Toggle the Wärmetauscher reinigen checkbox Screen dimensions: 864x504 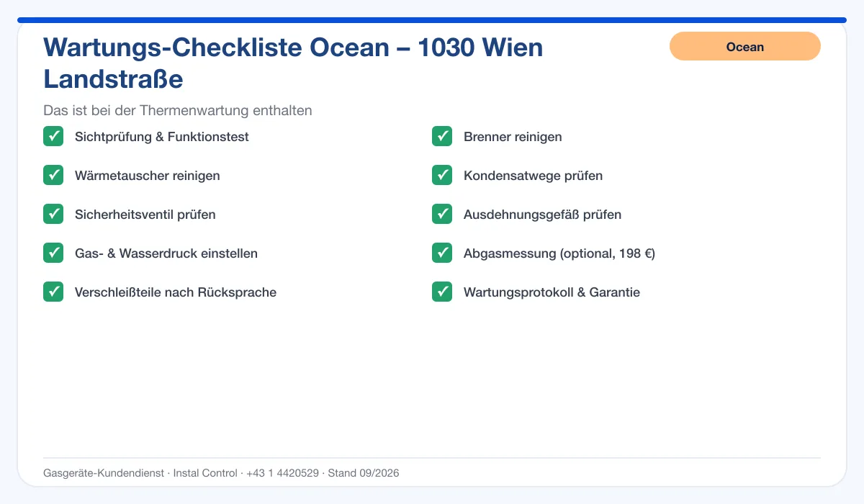[53, 175]
